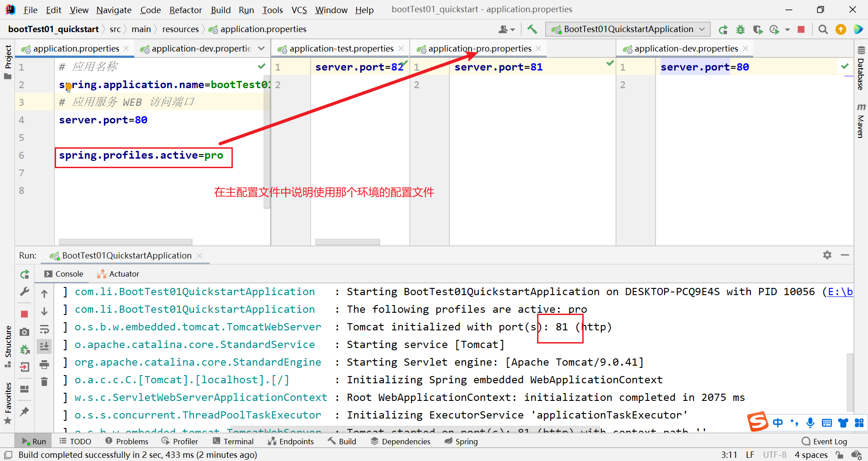Image resolution: width=868 pixels, height=461 pixels.
Task: Click the E:\b file path link in console
Action: 840,292
